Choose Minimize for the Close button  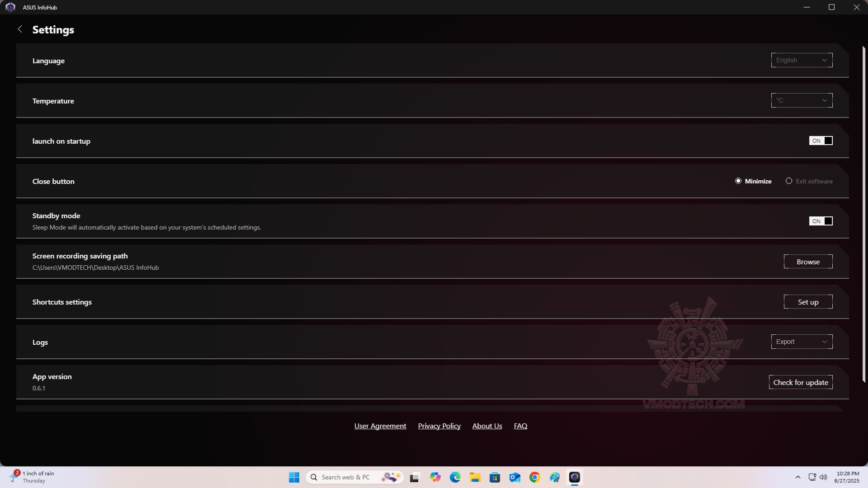738,181
